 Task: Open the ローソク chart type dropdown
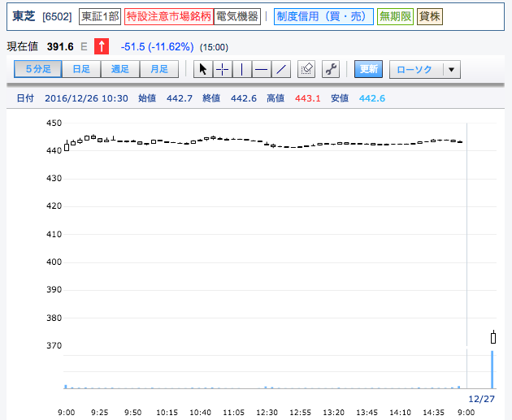425,70
